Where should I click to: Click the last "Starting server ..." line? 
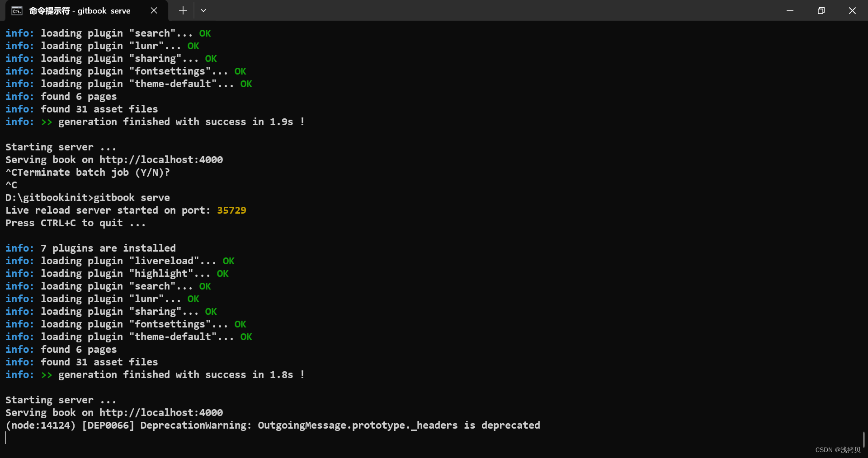click(61, 400)
